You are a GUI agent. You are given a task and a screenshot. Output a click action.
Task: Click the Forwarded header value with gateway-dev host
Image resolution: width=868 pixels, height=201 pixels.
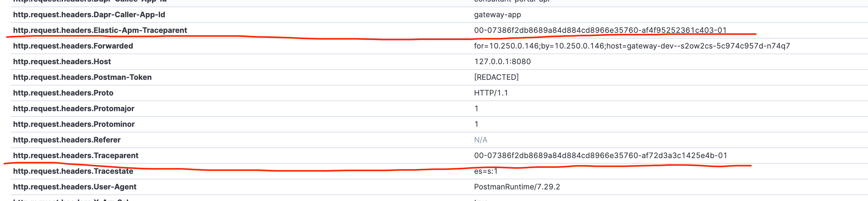tap(632, 46)
